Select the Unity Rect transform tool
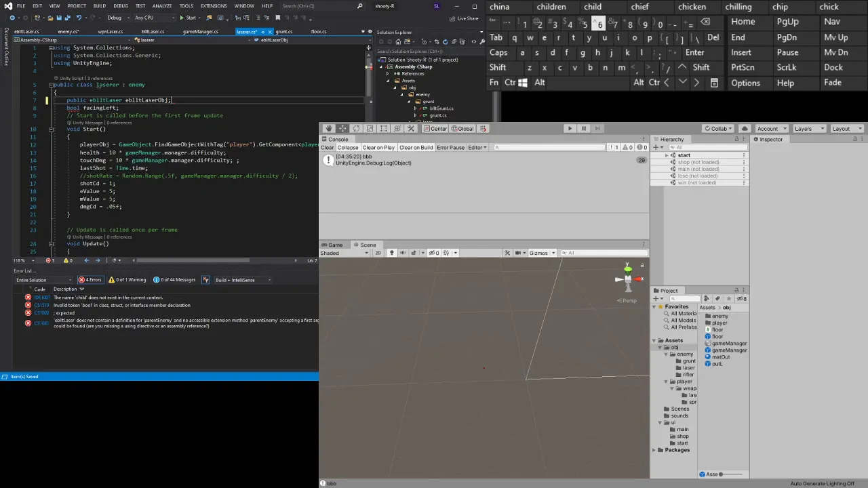This screenshot has height=488, width=868. point(383,128)
